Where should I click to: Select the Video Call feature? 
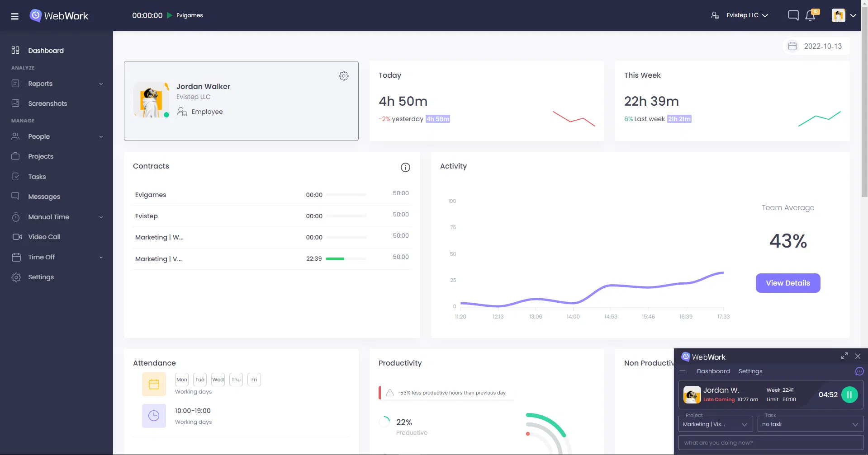(44, 236)
